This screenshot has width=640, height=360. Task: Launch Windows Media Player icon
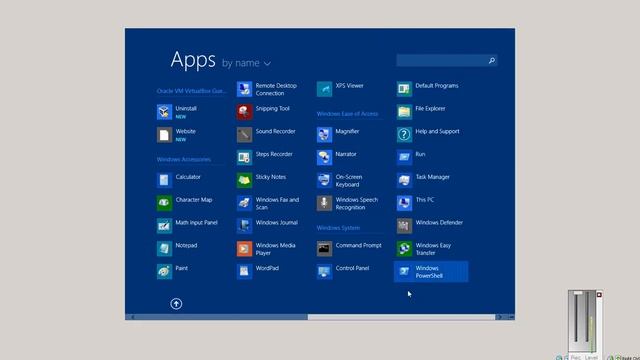click(244, 249)
